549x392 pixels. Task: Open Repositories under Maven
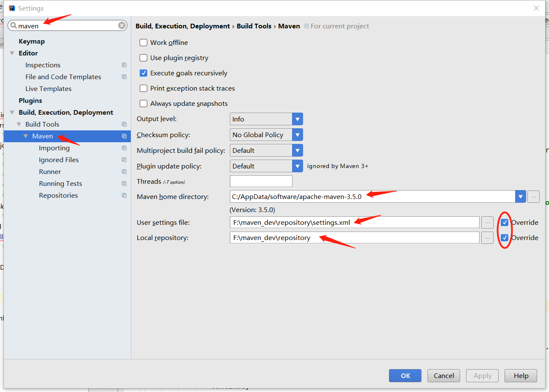[x=58, y=195]
